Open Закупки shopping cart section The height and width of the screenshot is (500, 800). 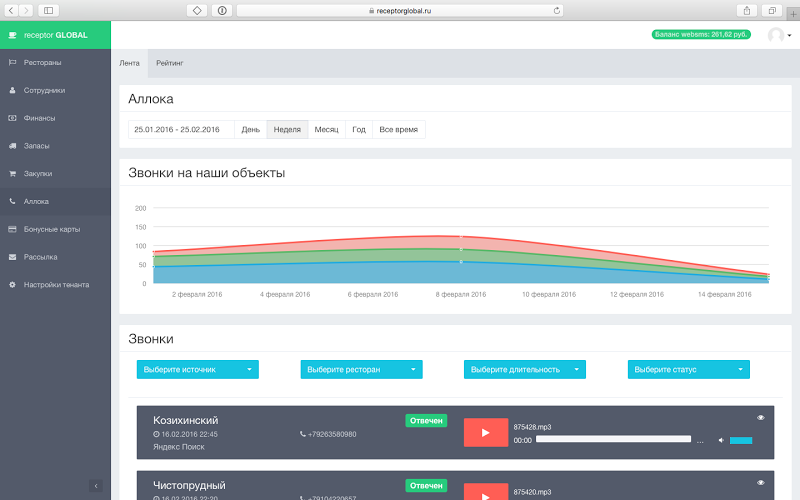click(12, 173)
